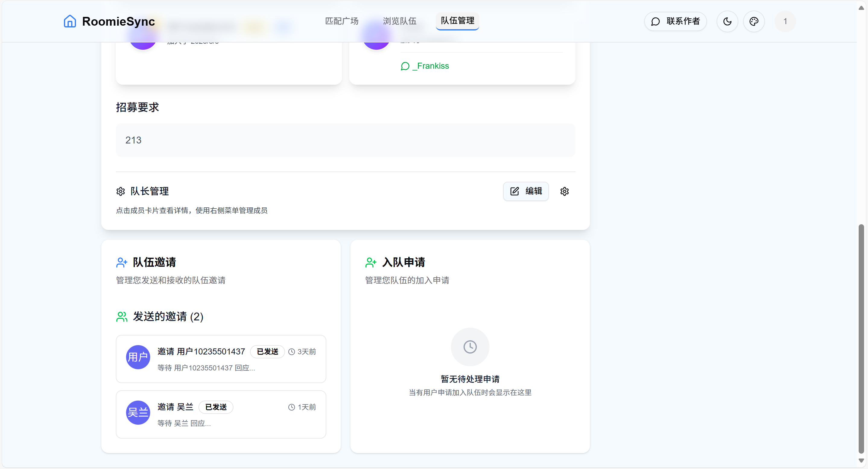The height and width of the screenshot is (469, 868).
Task: Click the 队伍邀请 add-user icon
Action: coord(122,263)
